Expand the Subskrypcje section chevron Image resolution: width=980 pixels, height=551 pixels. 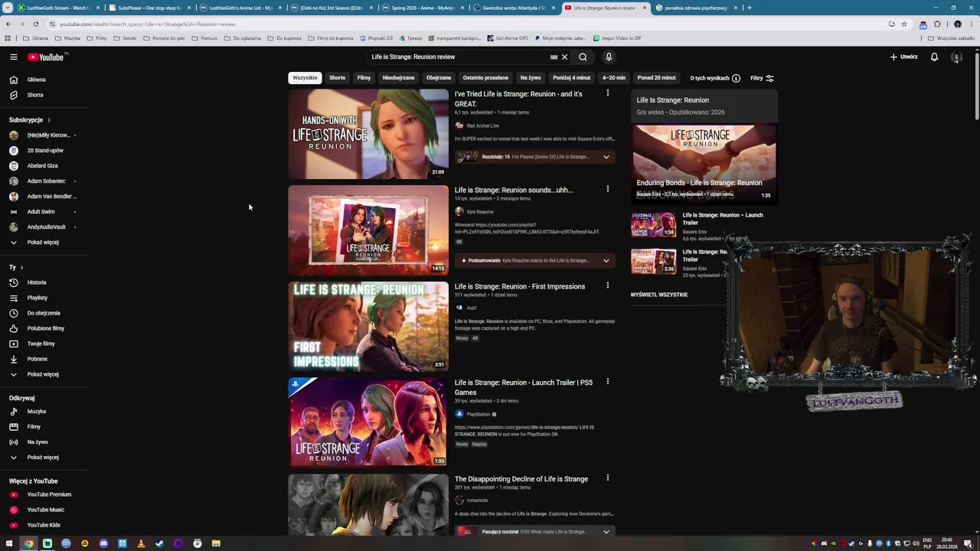(x=49, y=120)
